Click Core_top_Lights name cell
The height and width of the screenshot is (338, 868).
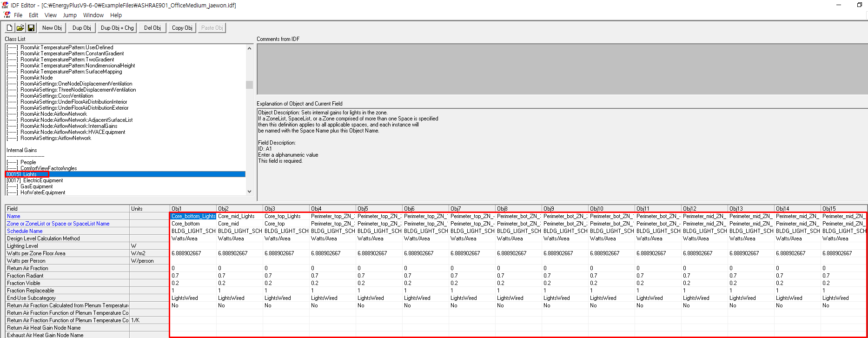pyautogui.click(x=286, y=216)
